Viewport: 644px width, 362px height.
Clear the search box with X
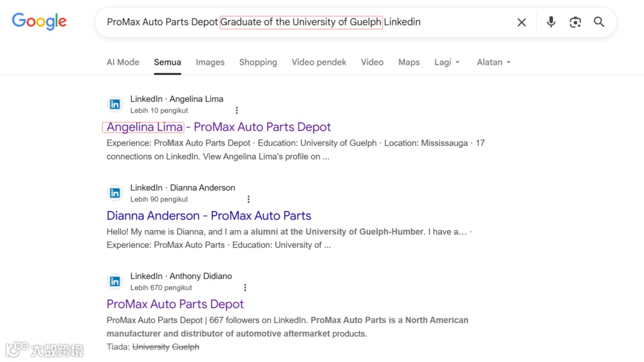coord(521,22)
